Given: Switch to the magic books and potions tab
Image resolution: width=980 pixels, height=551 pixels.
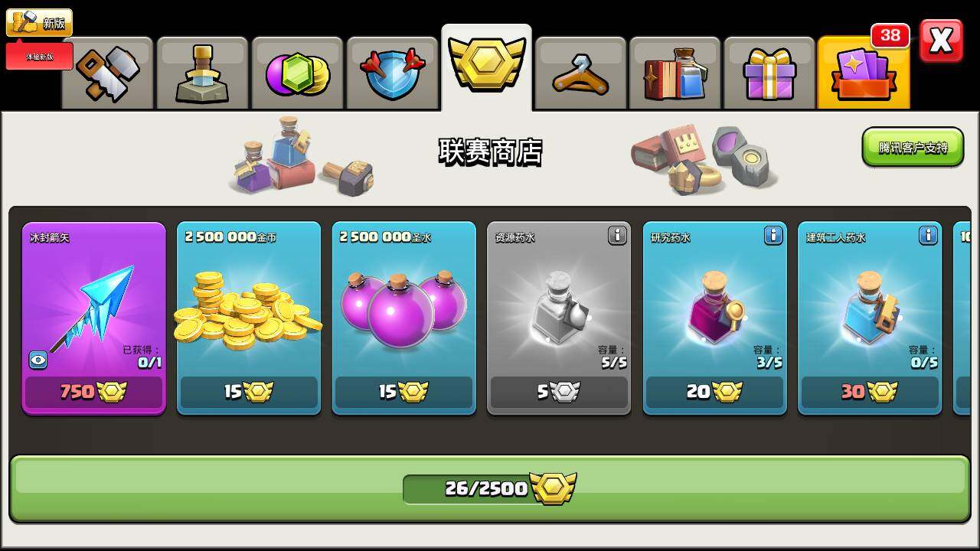Looking at the screenshot, I should click(x=675, y=73).
